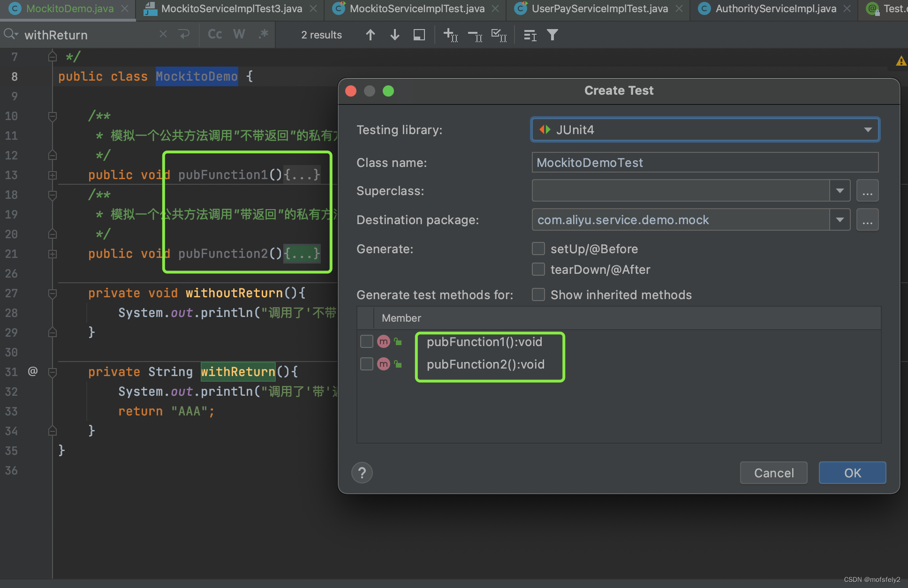The width and height of the screenshot is (908, 588).
Task: Confirm Create Test with OK
Action: coord(853,473)
